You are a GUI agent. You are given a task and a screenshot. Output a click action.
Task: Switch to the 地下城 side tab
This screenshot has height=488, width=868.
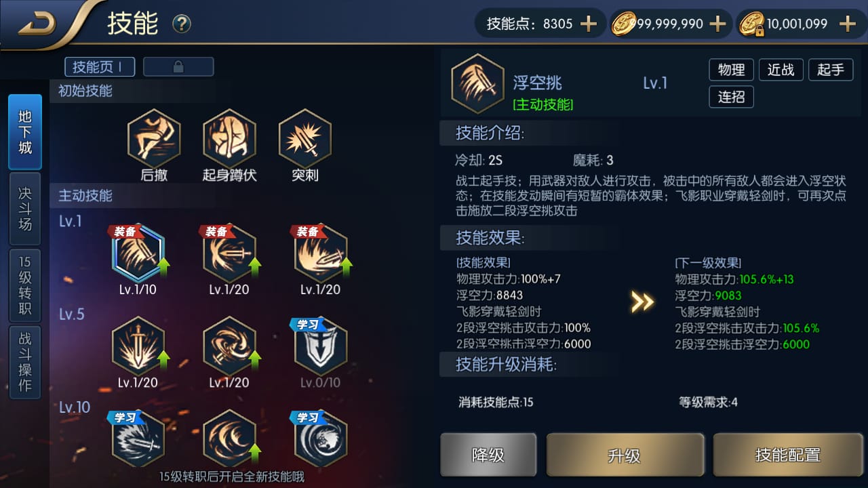click(x=25, y=132)
